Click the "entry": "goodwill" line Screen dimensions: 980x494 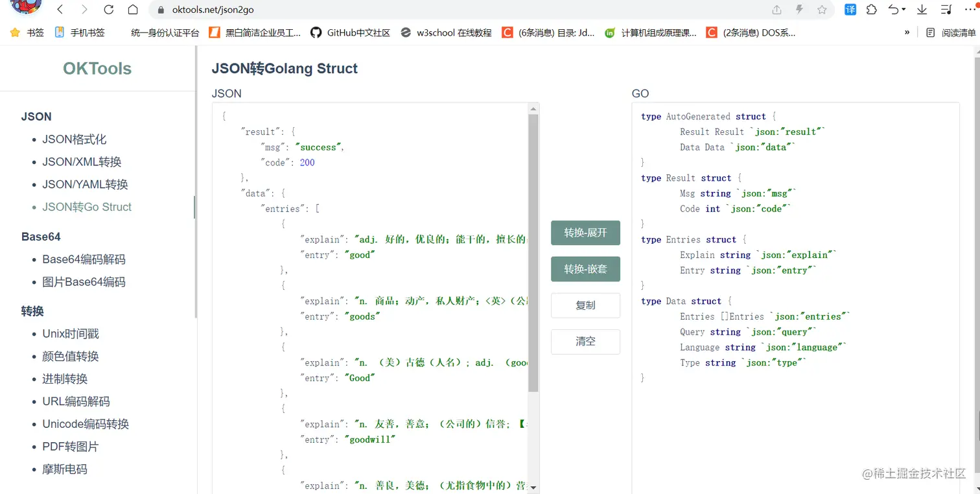coord(348,440)
